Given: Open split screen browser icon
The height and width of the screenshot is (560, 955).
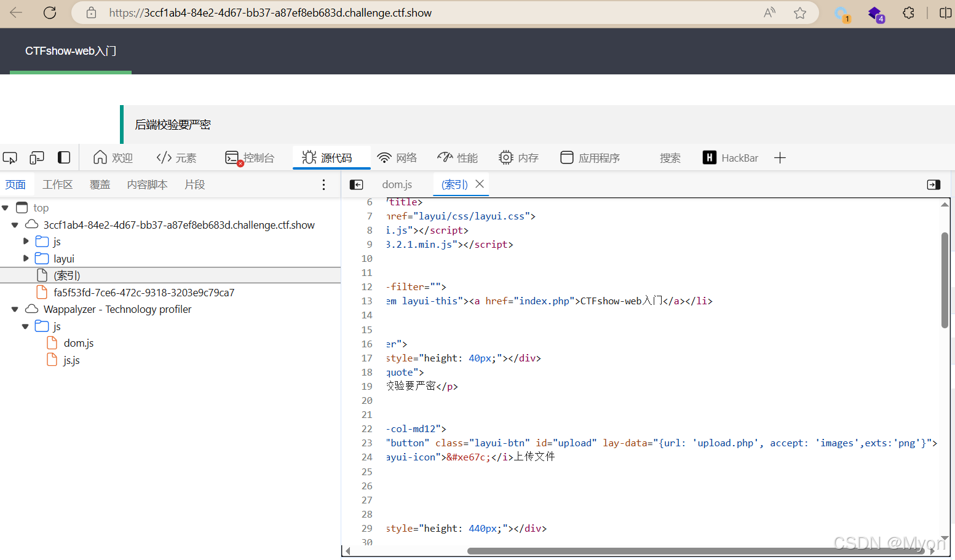Looking at the screenshot, I should [x=945, y=13].
